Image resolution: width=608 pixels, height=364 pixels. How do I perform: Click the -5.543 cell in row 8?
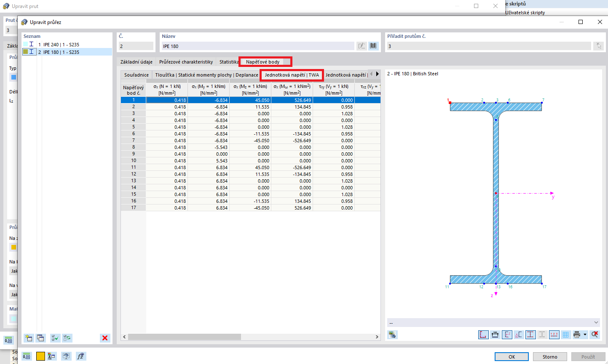[209, 147]
